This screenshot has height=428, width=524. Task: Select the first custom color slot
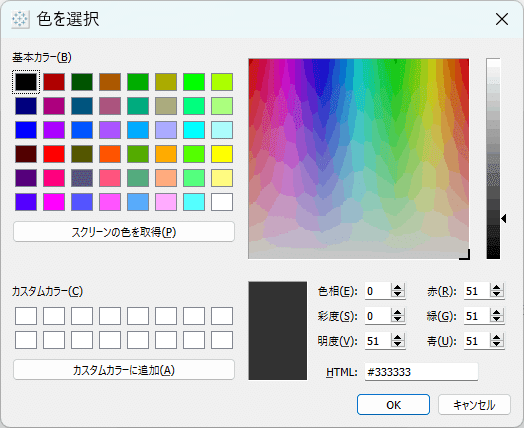26,316
